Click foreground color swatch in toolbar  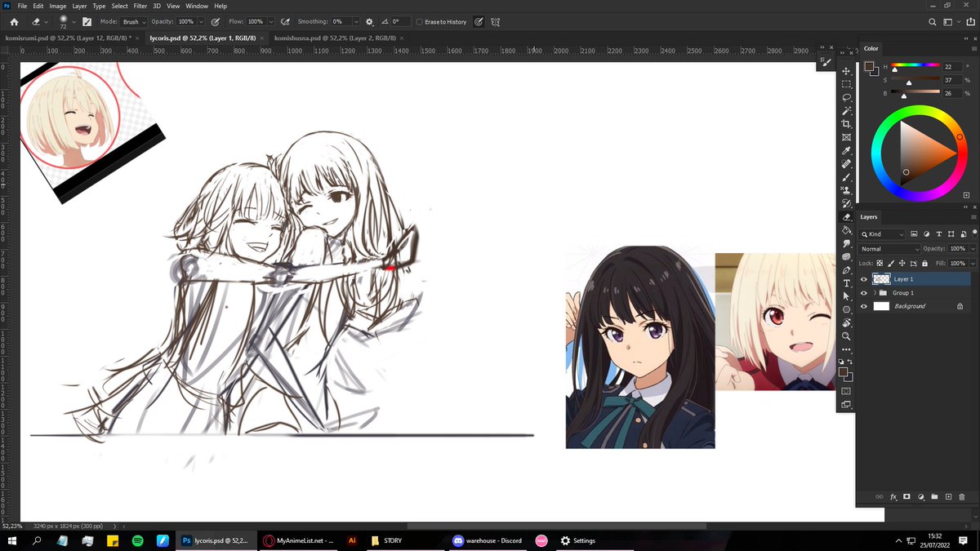(x=844, y=372)
